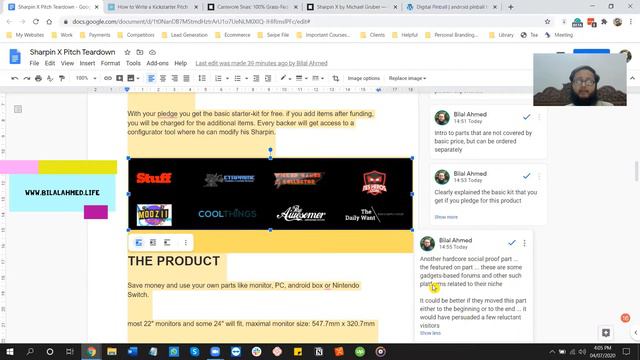Screen dimensions: 640x360
Task: Open the Competitors bookmark folder
Action: [136, 35]
